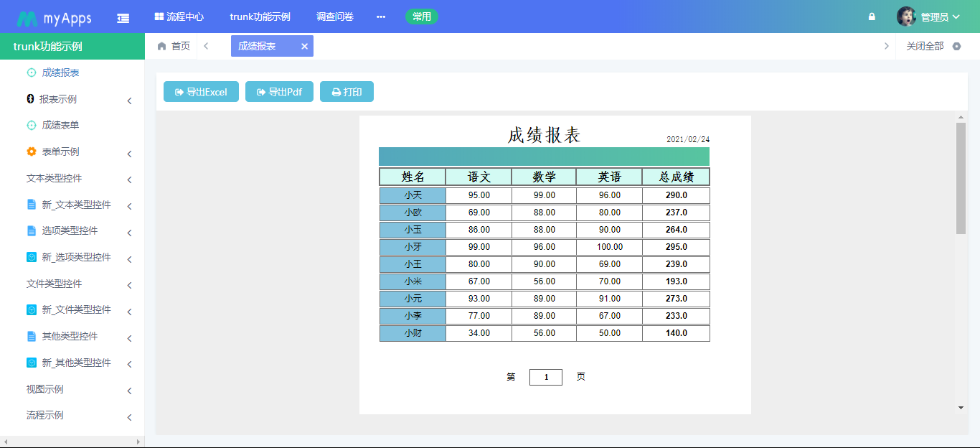This screenshot has height=448, width=980.
Task: Click the 其他类型控件 document icon
Action: [x=31, y=336]
